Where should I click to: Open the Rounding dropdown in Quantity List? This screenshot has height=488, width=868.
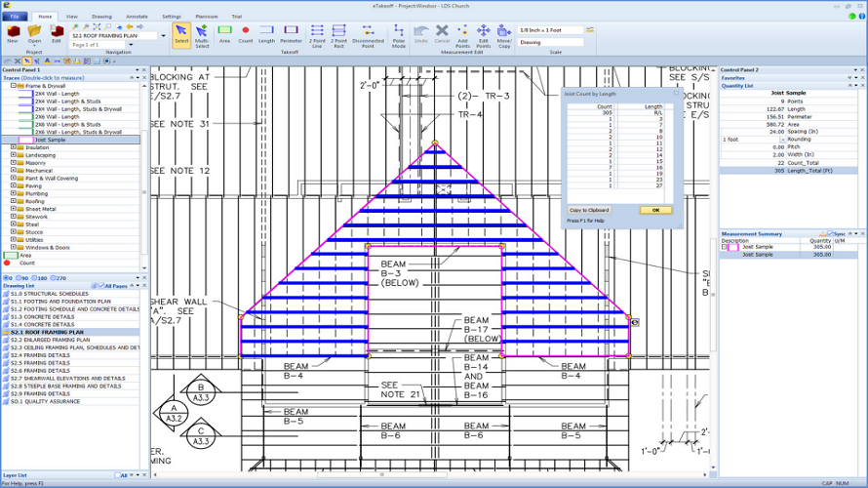click(x=781, y=140)
